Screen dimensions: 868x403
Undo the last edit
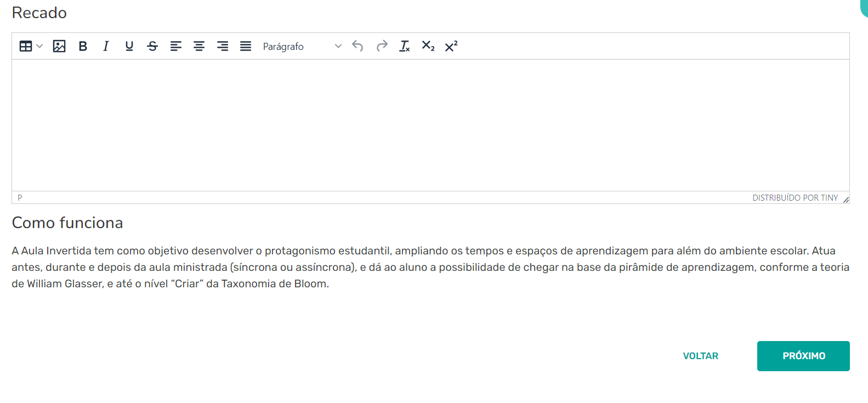point(358,46)
